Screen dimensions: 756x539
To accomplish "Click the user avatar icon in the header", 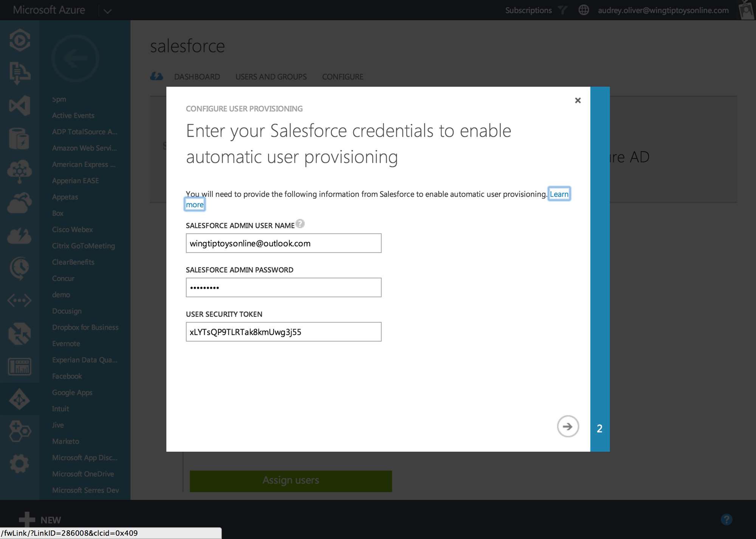I will pos(747,10).
